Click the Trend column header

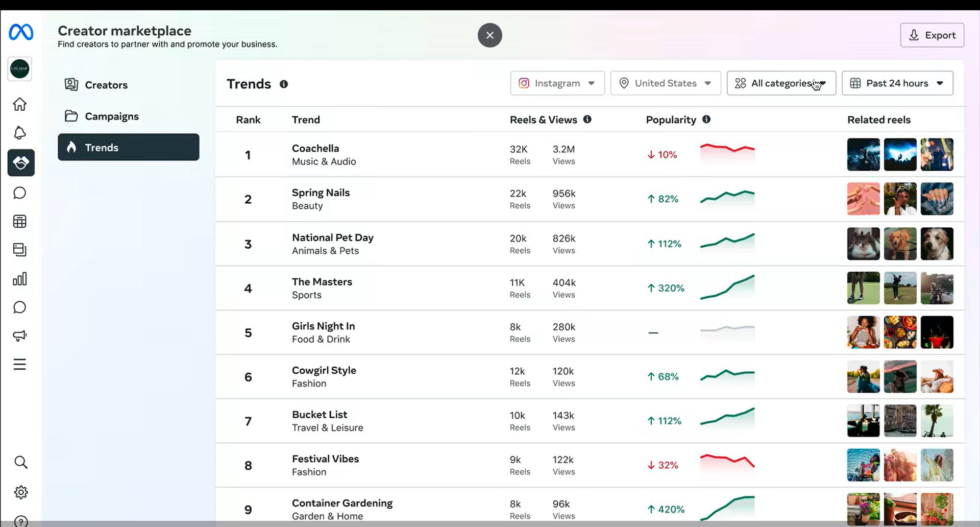306,120
